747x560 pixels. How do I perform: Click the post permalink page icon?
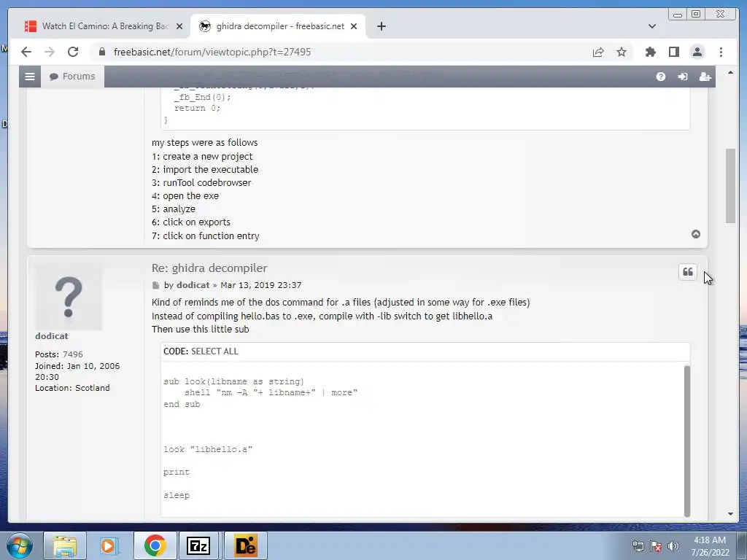click(156, 285)
